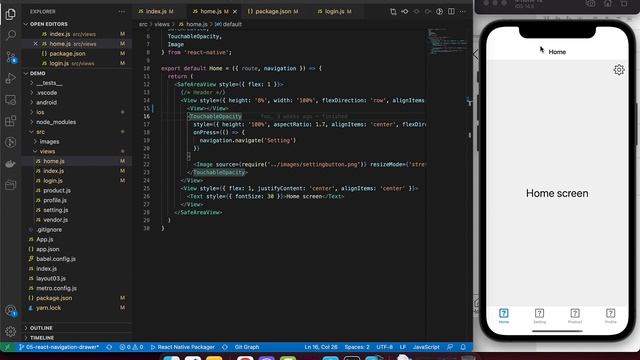Click the notifications bell in status bar
This screenshot has width=640, height=360.
pos(463,347)
